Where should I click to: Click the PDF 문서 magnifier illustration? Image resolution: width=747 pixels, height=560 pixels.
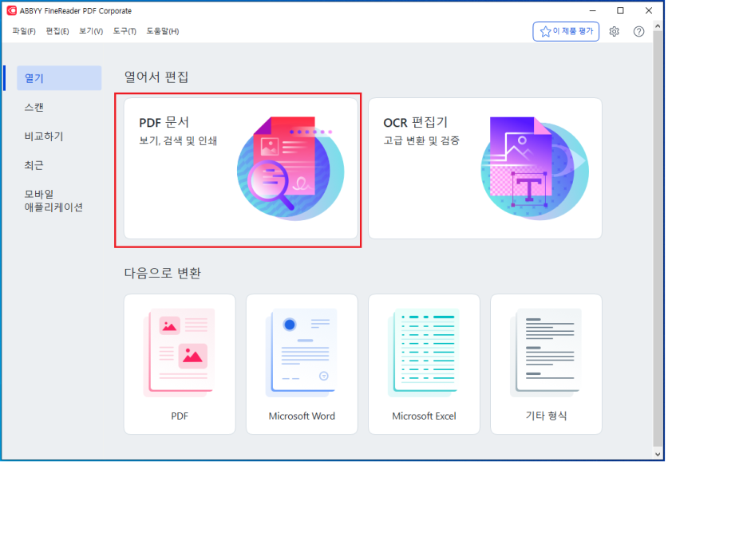tap(290, 168)
